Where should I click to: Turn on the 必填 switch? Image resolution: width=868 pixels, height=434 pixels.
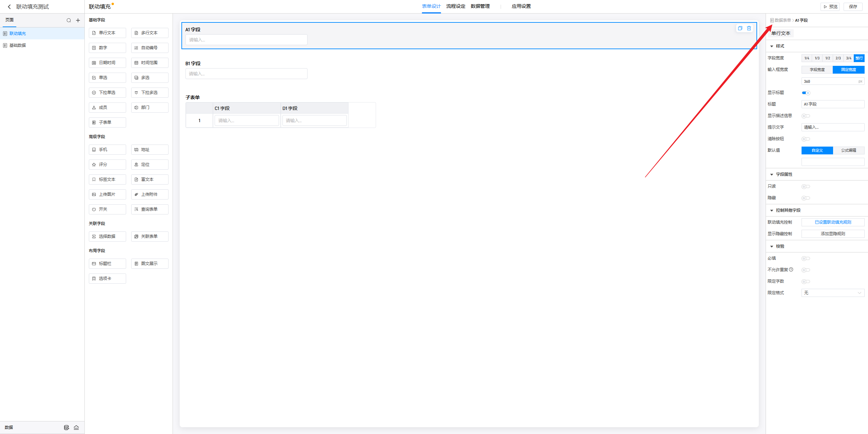click(x=806, y=258)
